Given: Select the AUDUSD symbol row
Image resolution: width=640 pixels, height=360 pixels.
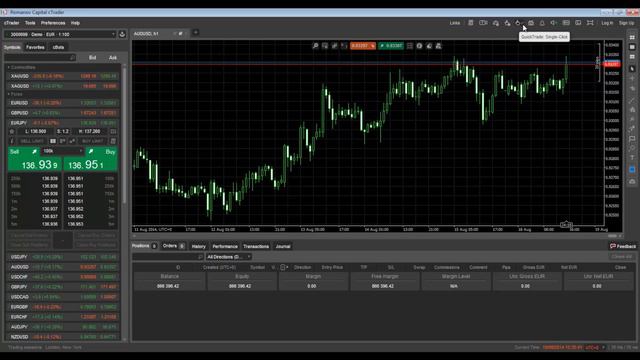Looking at the screenshot, I should pos(63,267).
